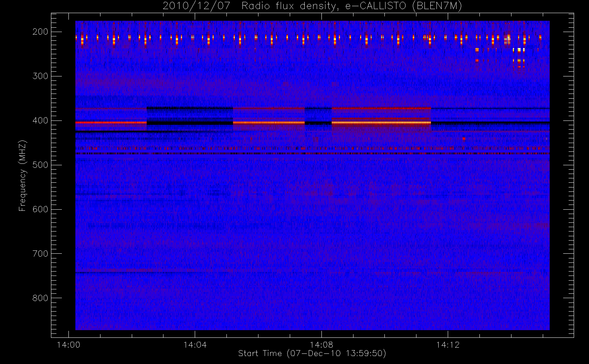Click the 'Start Time (07-Dec-10 13:59:50)' label
The height and width of the screenshot is (364, 589).
tap(312, 353)
